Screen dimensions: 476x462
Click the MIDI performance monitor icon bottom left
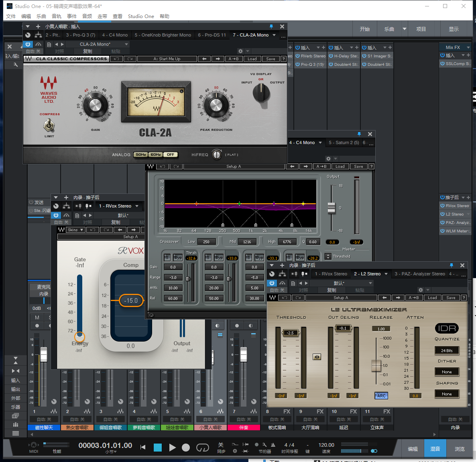tap(34, 445)
